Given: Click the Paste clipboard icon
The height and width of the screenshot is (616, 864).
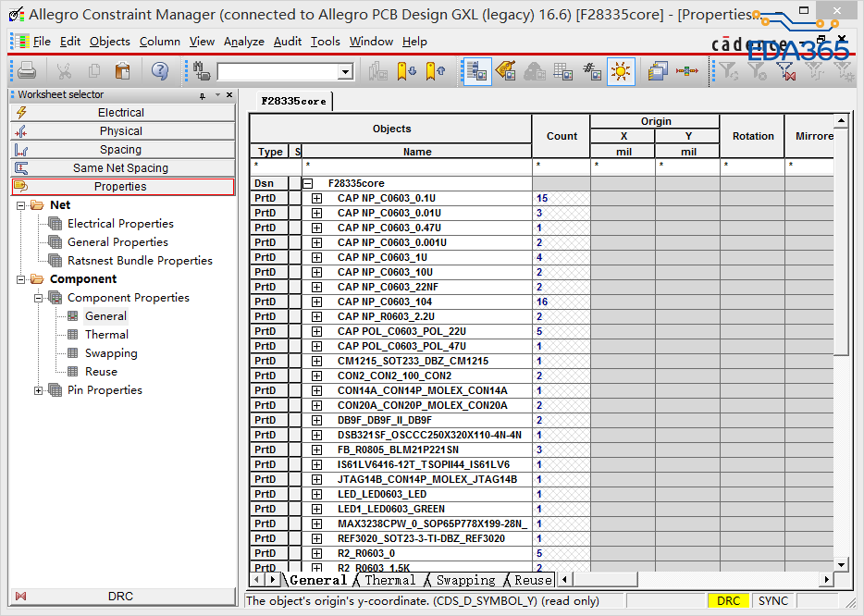Looking at the screenshot, I should pos(122,71).
